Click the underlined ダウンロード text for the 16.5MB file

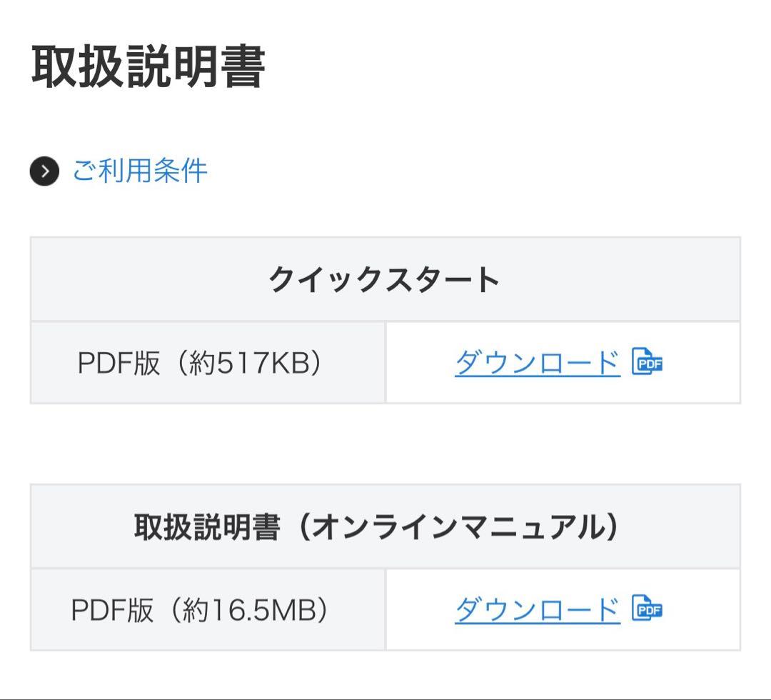(x=537, y=610)
